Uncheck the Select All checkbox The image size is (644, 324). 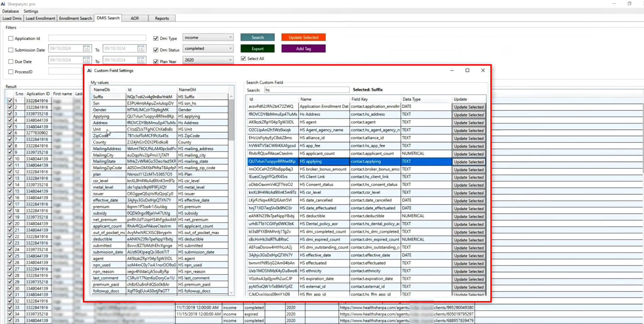[243, 59]
